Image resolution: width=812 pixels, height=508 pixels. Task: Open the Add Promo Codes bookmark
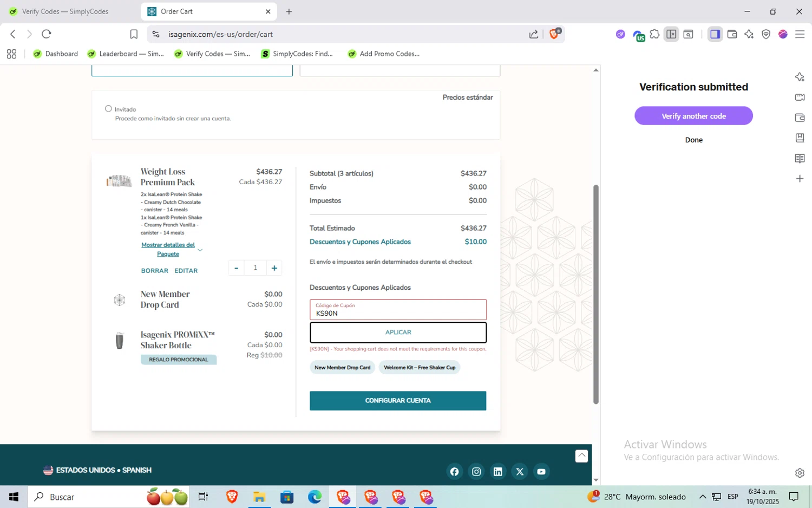pos(384,54)
